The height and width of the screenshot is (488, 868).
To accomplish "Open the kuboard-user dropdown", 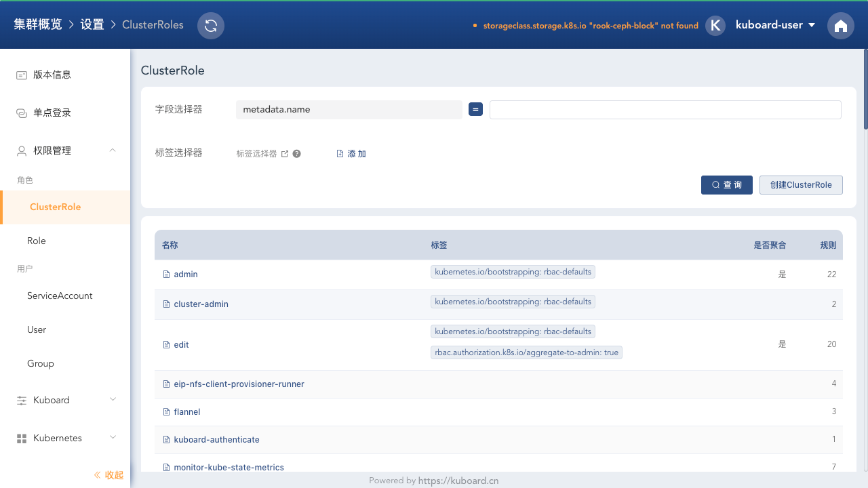I will coord(775,25).
